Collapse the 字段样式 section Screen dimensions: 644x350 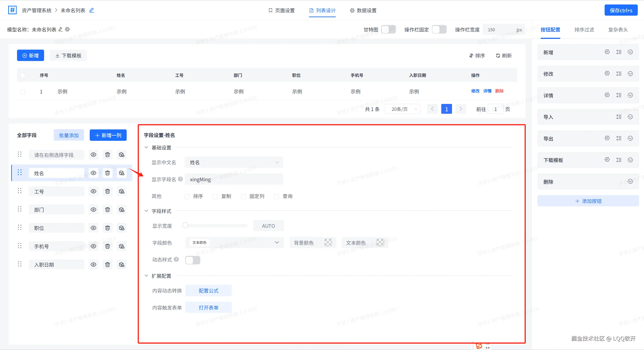coord(147,211)
